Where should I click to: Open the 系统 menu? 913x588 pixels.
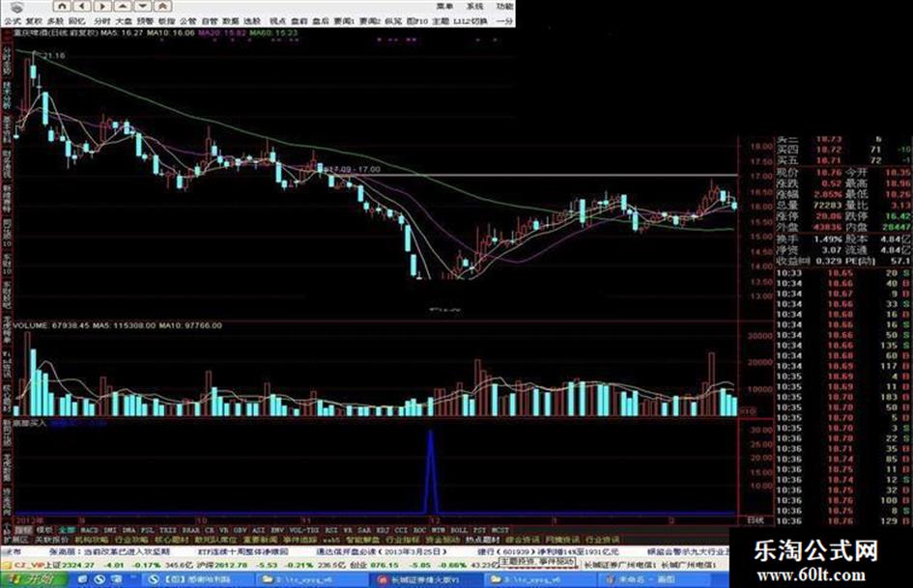tap(474, 6)
